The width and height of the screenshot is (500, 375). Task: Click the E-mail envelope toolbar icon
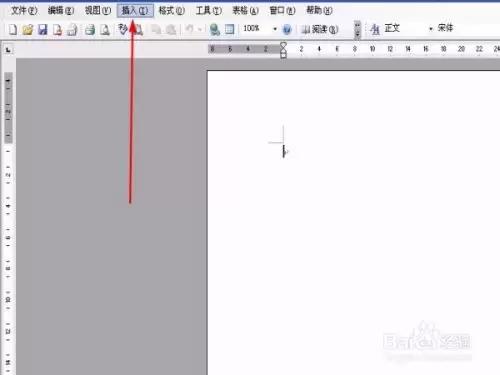[72, 30]
